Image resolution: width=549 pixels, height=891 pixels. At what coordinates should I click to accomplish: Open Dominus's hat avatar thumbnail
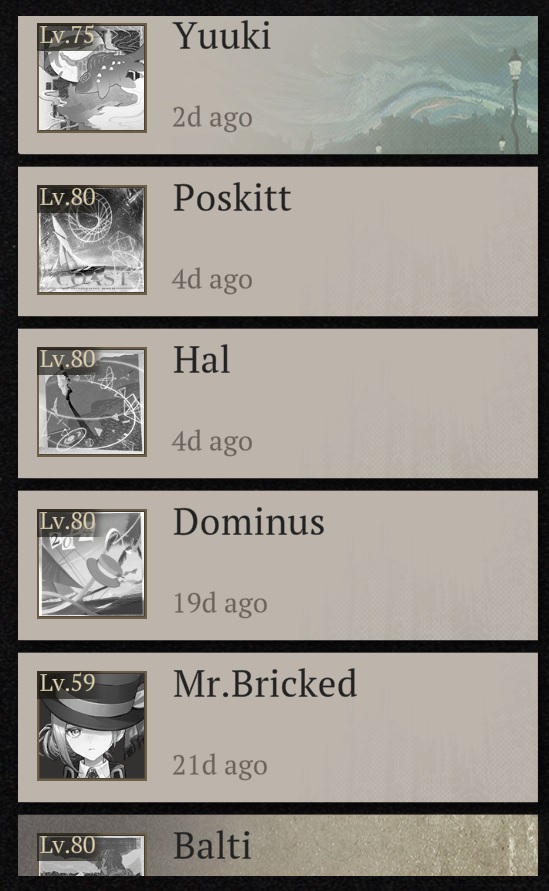pos(92,564)
